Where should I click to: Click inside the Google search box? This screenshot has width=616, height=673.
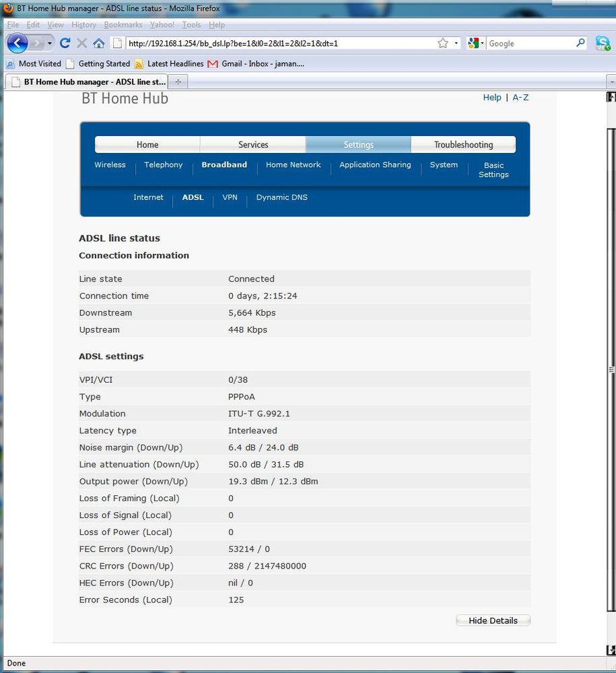pos(531,43)
